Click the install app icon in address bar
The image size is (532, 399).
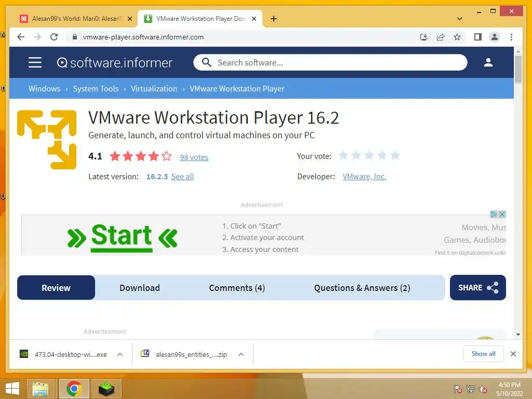coord(424,37)
